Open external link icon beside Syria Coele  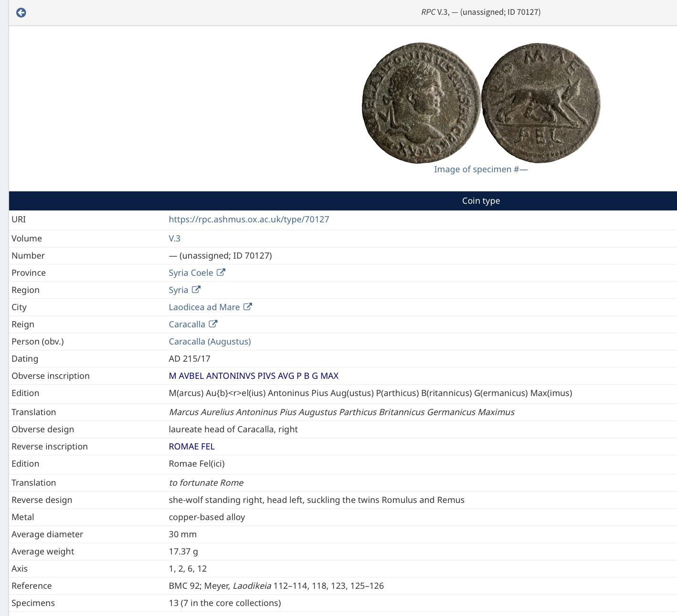(221, 272)
